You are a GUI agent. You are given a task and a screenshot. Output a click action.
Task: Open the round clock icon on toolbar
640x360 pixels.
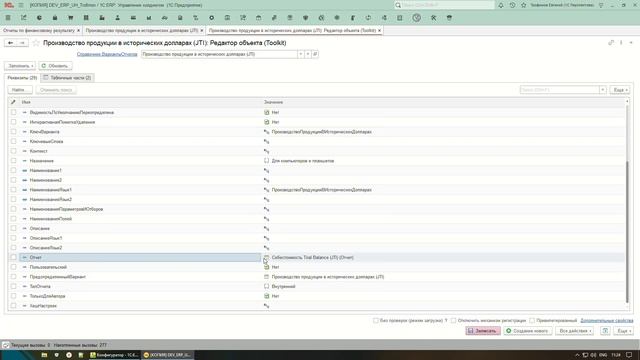(x=416, y=18)
